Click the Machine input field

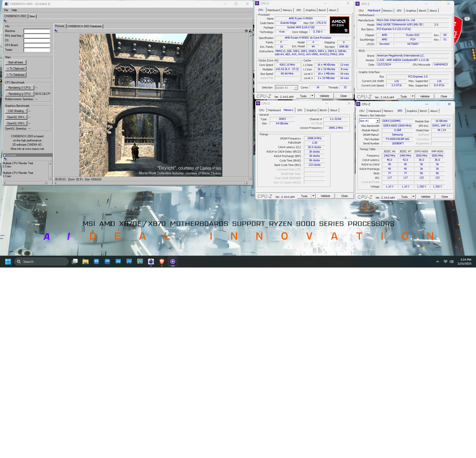tap(37, 31)
